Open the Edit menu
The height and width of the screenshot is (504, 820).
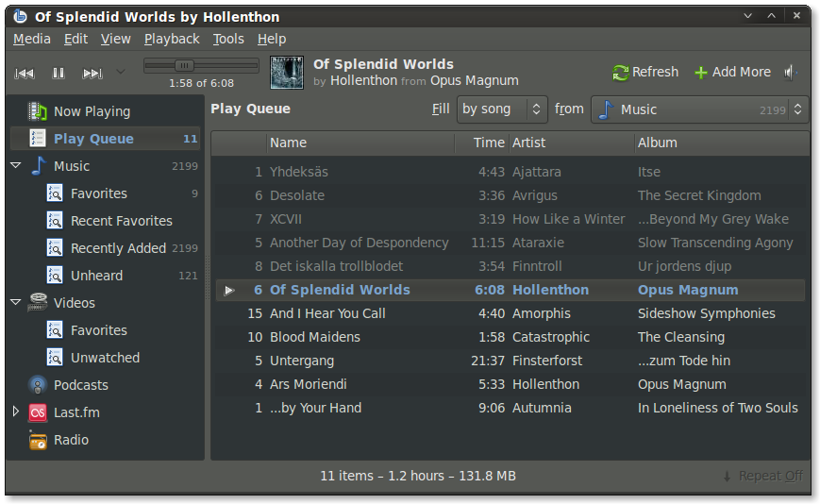click(x=75, y=40)
